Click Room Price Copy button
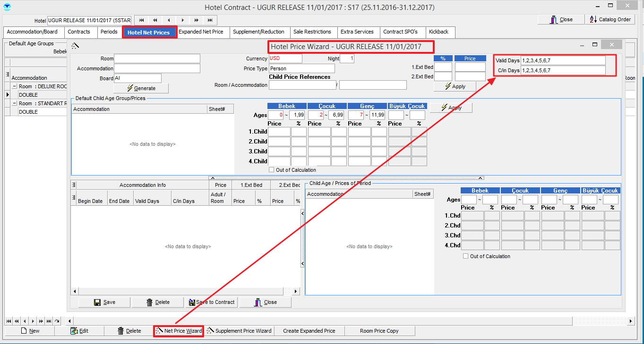 pos(379,331)
